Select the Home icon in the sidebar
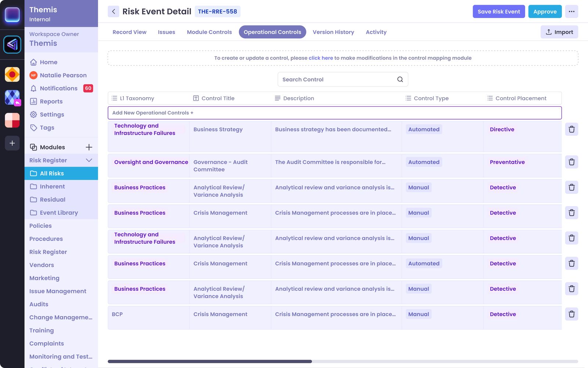 point(33,62)
